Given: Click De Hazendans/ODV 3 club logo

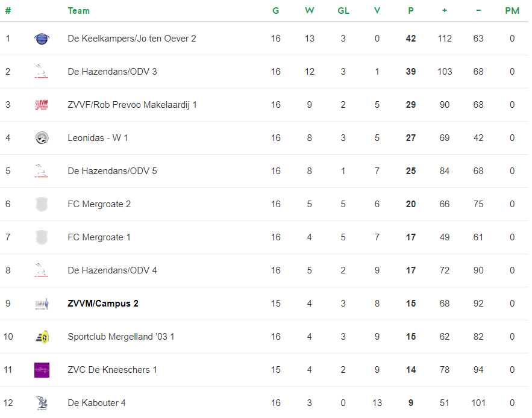Looking at the screenshot, I should click(42, 72).
